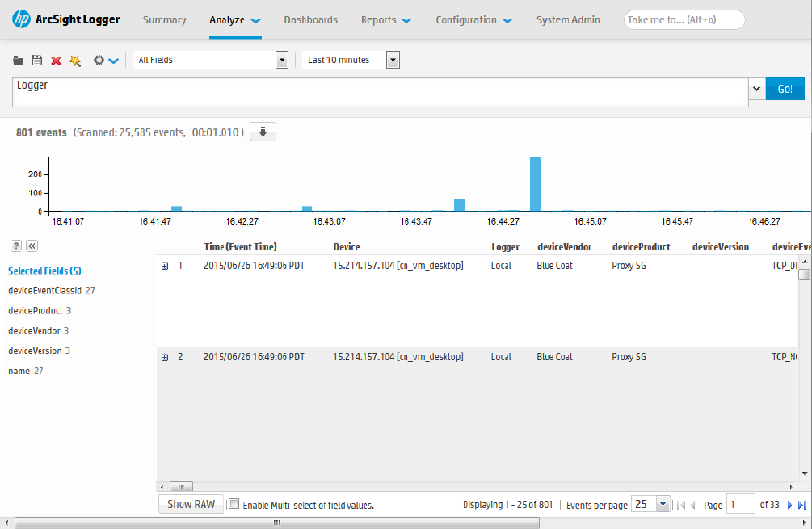Viewport: 812px width, 529px height.
Task: Select the deviceEventClassId field link
Action: [x=44, y=291]
